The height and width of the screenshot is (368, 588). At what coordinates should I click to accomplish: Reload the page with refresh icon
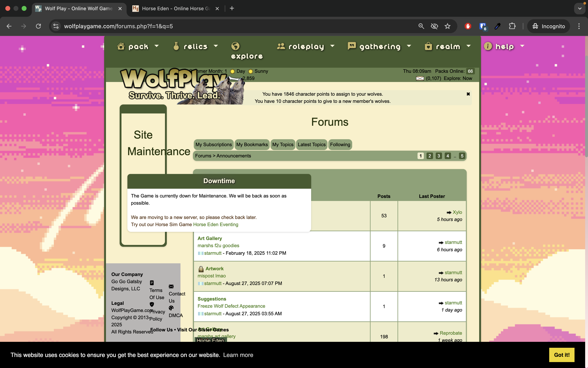point(38,26)
